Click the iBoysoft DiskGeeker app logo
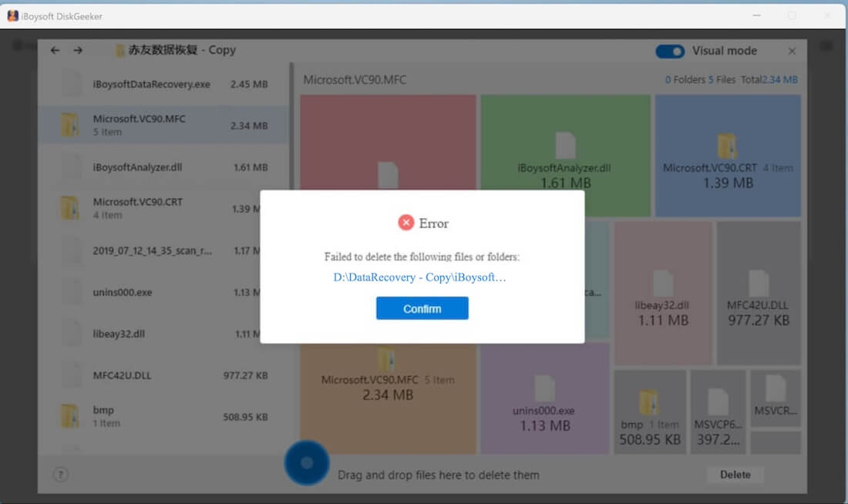This screenshot has height=504, width=848. tap(12, 15)
